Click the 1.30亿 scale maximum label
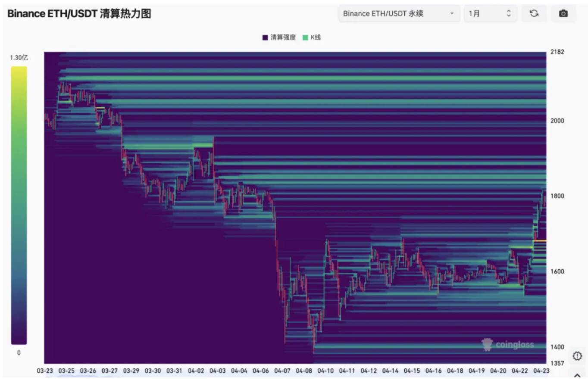 19,57
